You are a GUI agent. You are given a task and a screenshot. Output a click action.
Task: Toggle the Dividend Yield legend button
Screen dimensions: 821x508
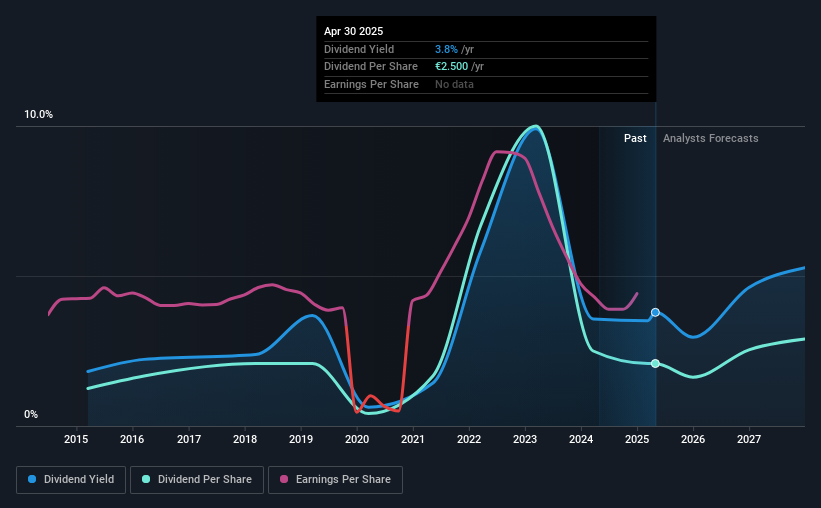[71, 480]
